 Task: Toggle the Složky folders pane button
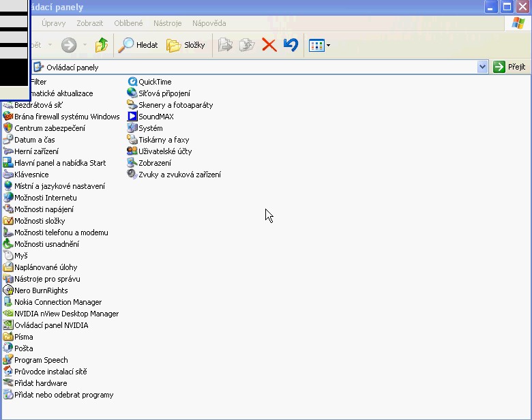[186, 46]
